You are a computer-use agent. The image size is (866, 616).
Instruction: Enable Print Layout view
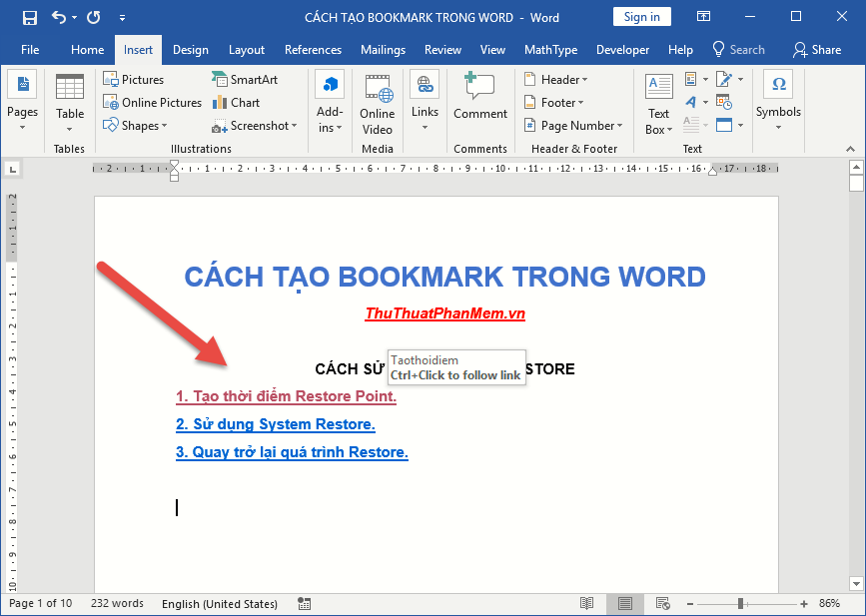tap(624, 603)
